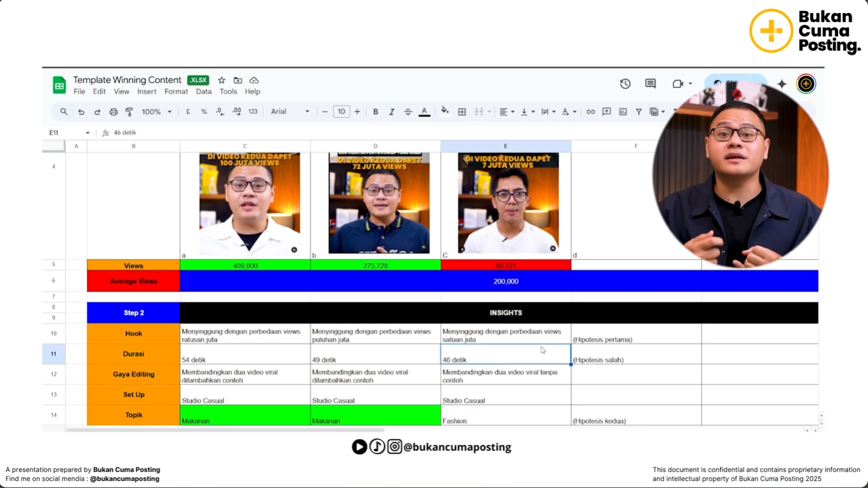Open the horizontal align dropdown
The image size is (868, 488).
[507, 112]
